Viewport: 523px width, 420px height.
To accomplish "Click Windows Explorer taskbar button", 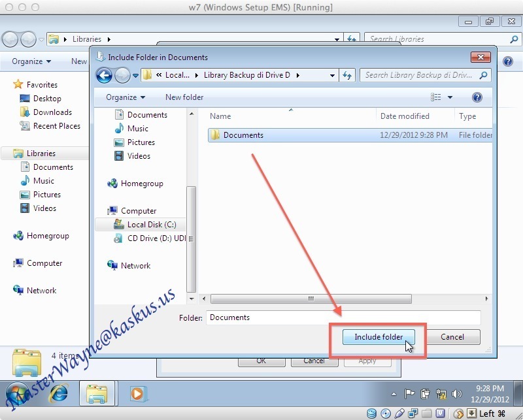I will (x=97, y=393).
